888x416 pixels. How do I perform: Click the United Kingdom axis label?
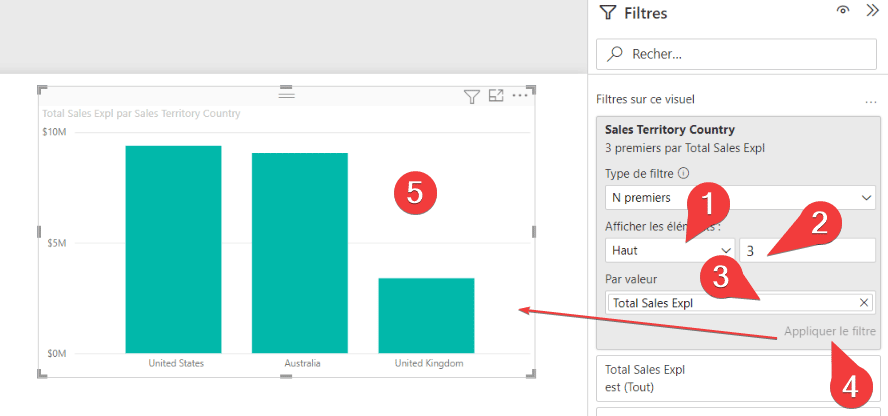[x=429, y=363]
